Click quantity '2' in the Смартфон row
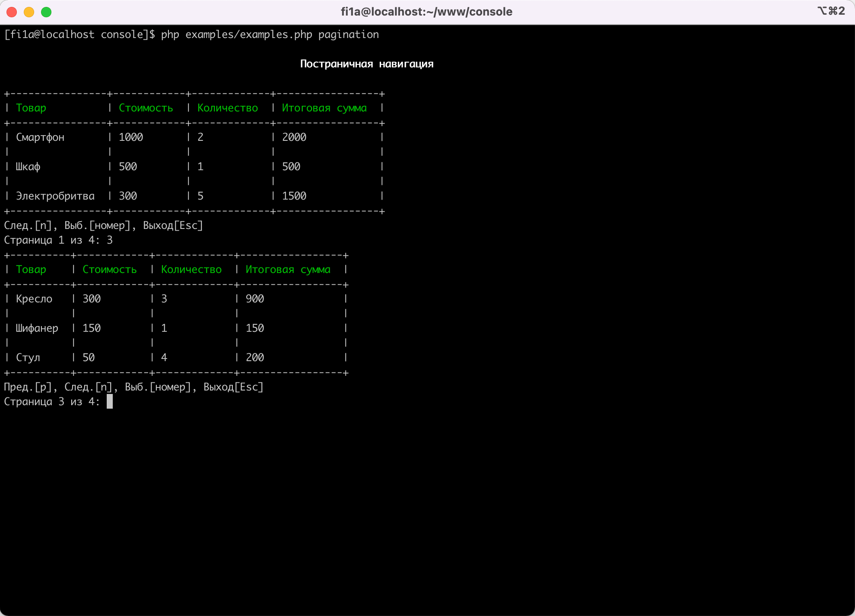 [200, 137]
